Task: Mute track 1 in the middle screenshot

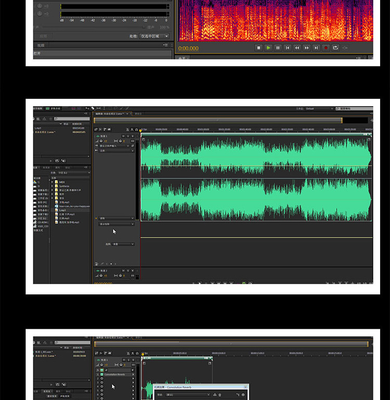Action: point(123,136)
